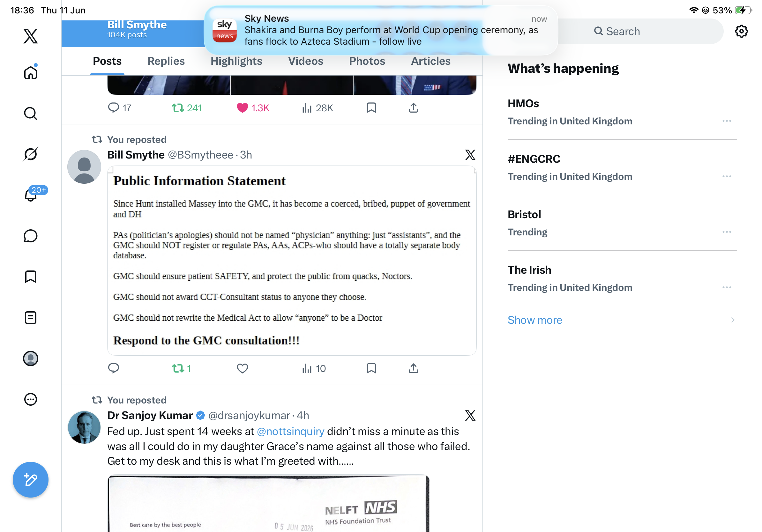Click Show more under trending topics
This screenshot has height=532, width=762.
click(535, 320)
